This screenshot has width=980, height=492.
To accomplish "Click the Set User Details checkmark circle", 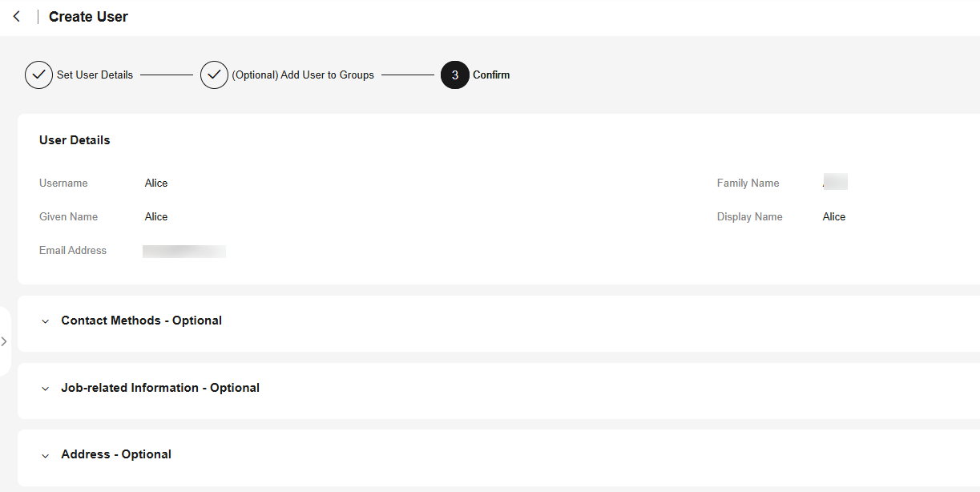I will tap(38, 75).
